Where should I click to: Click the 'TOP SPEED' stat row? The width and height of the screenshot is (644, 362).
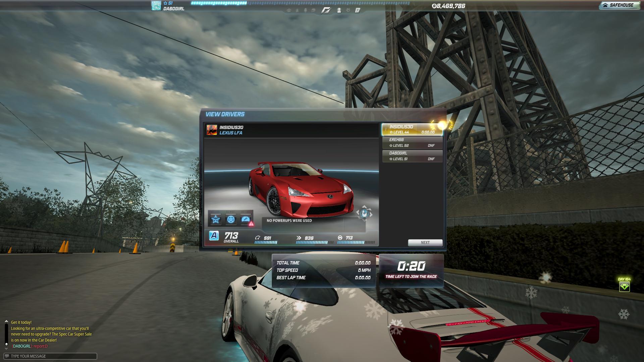point(323,270)
